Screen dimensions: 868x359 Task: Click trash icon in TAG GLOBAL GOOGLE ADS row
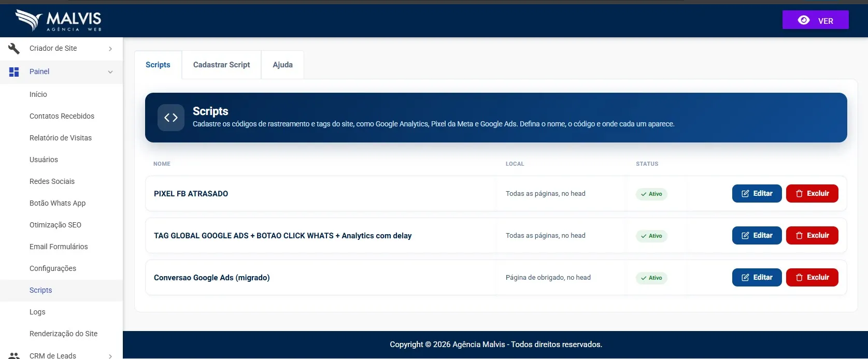point(799,236)
